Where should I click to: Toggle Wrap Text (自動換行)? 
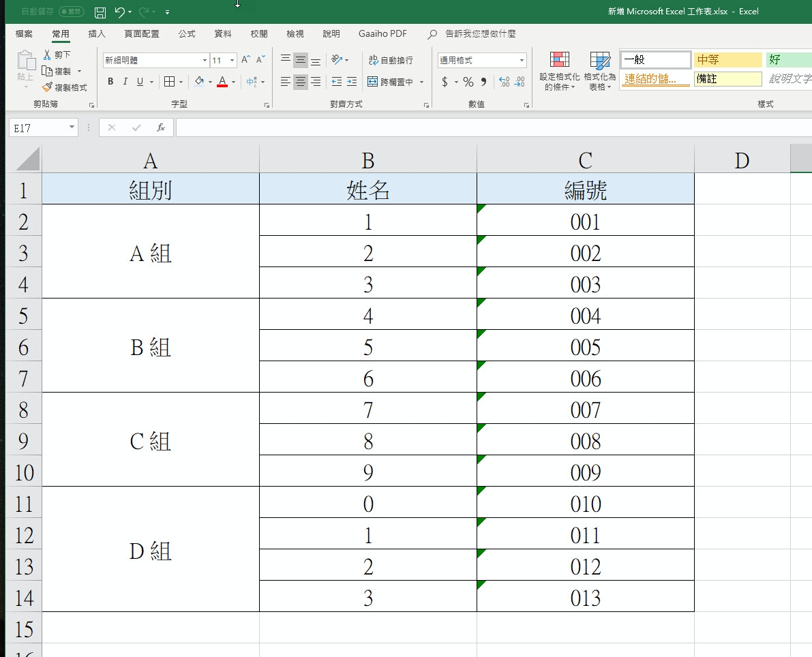(x=391, y=61)
